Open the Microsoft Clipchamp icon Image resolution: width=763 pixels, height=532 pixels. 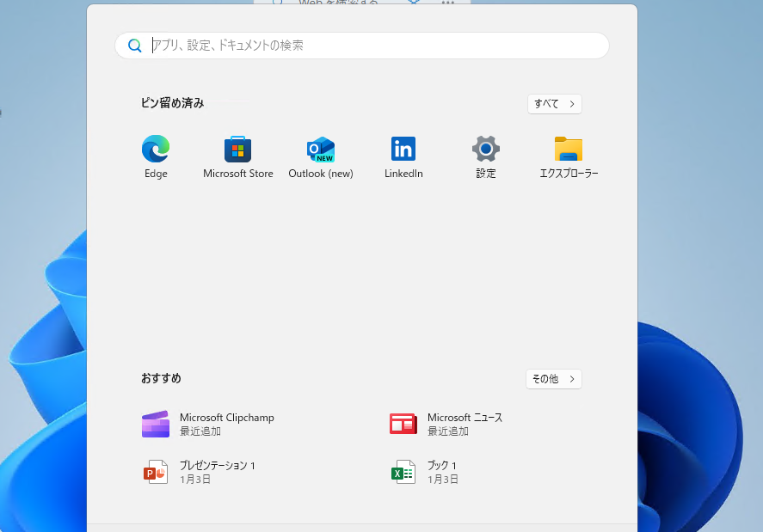156,424
